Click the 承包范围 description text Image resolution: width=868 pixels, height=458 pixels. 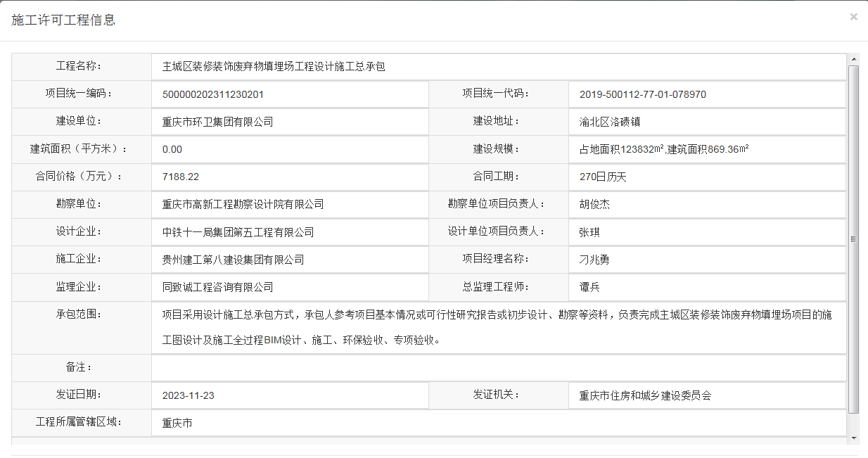pyautogui.click(x=497, y=328)
